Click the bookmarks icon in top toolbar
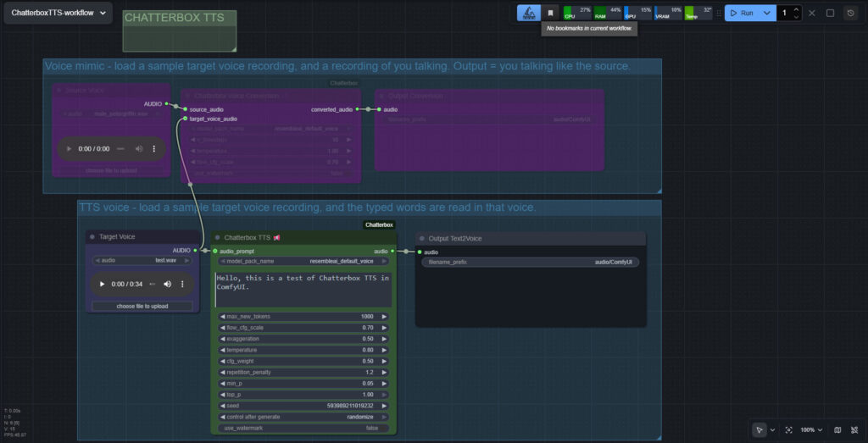The height and width of the screenshot is (443, 868). point(550,13)
